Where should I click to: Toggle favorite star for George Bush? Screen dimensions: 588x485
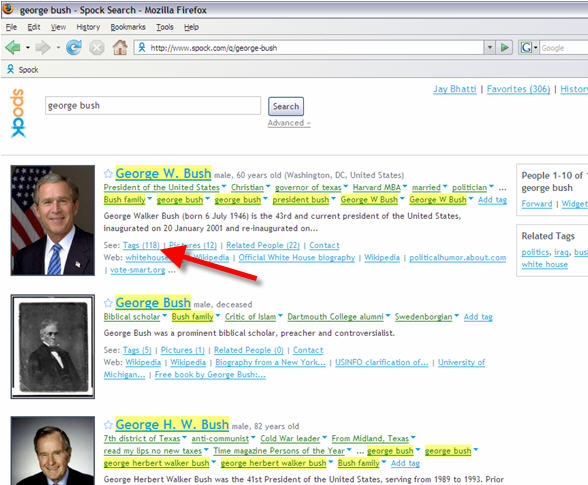(x=108, y=303)
